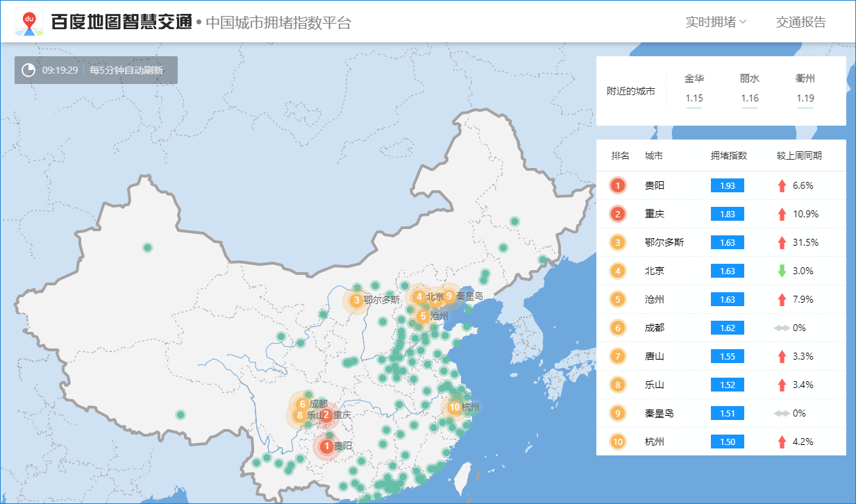Click rank 2 badge for 重庆
This screenshot has width=856, height=504.
coord(618,214)
